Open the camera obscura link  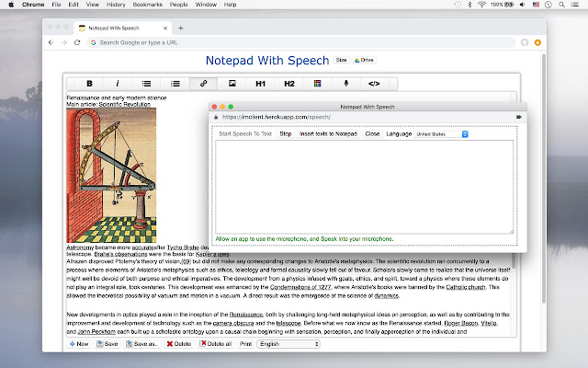point(233,323)
